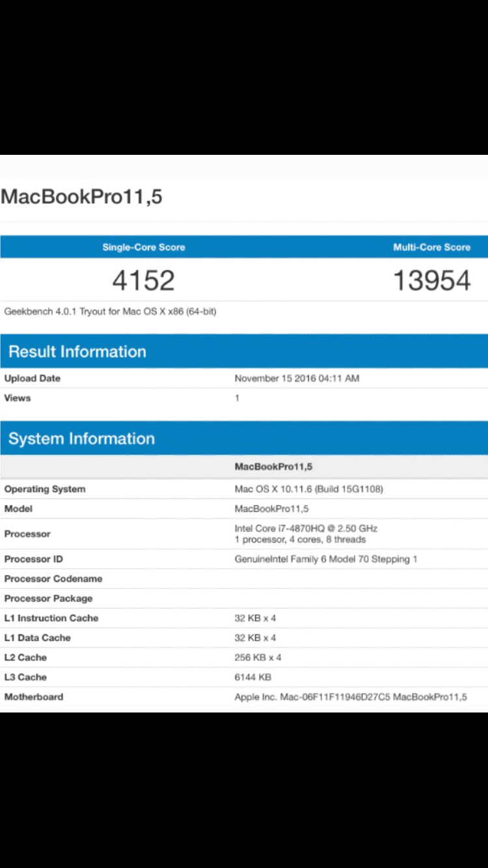The height and width of the screenshot is (868, 488).
Task: Click the L2 Cache label
Action: coord(25,657)
